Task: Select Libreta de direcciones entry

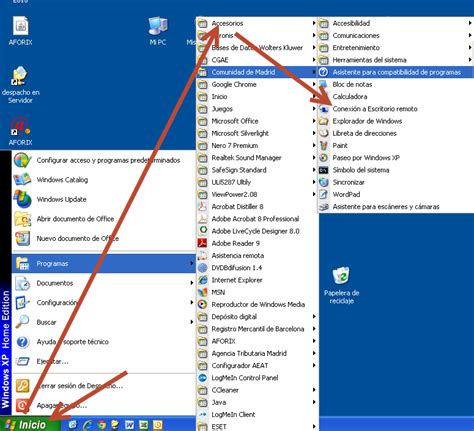Action: (396, 133)
